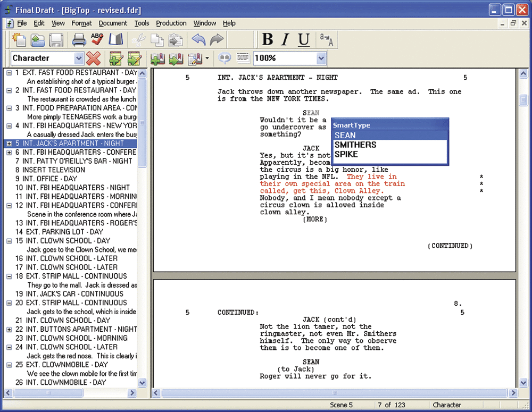This screenshot has height=412, width=532.
Task: Click the Copy icon
Action: click(157, 40)
